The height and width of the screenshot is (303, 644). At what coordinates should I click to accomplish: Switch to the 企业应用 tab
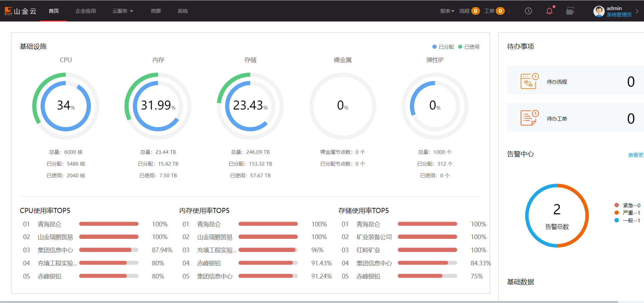tap(86, 11)
